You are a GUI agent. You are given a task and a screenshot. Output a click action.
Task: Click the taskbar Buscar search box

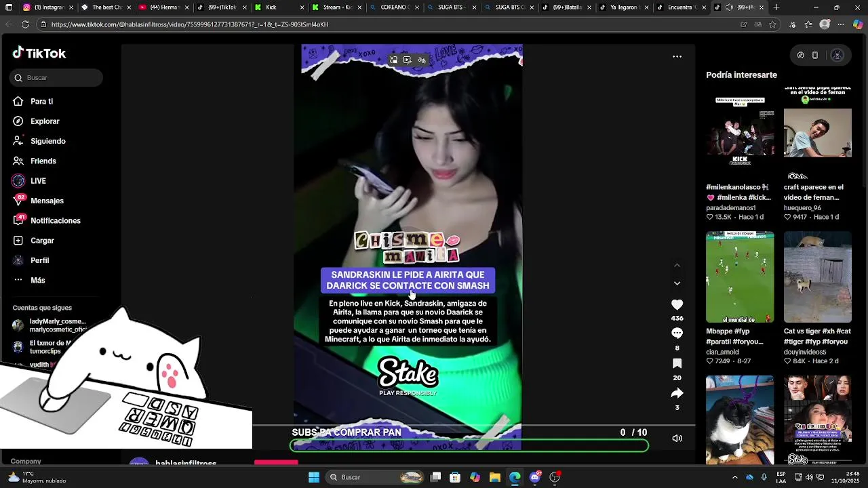(x=374, y=477)
